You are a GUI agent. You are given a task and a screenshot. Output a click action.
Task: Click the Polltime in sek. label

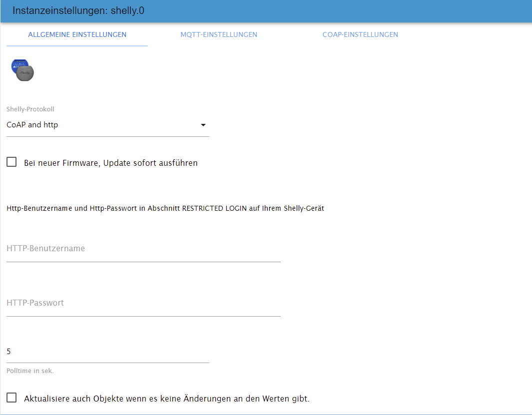[30, 371]
